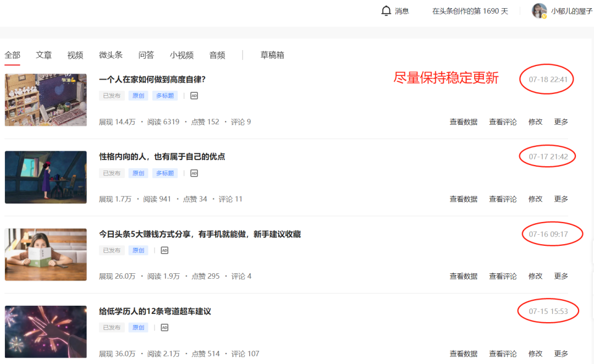Screen dimensions: 594x364
Task: Open the 草稿箱 drafts tab
Action: [x=272, y=55]
